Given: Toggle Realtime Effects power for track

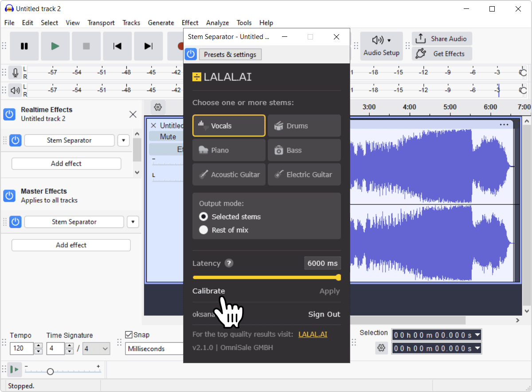Looking at the screenshot, I should pos(9,114).
